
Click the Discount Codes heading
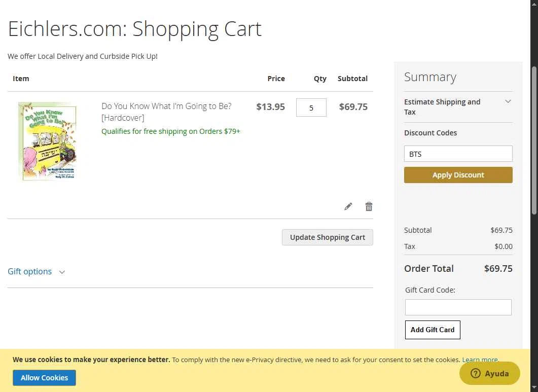(x=431, y=133)
